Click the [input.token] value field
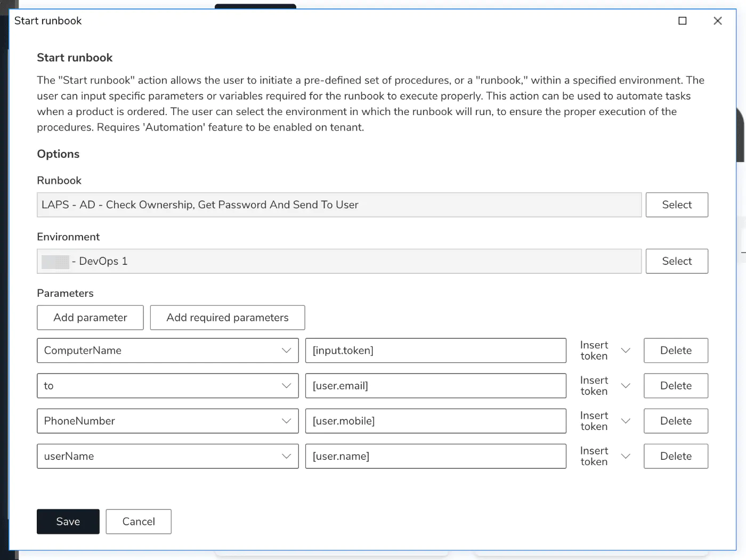The height and width of the screenshot is (560, 746). (436, 351)
